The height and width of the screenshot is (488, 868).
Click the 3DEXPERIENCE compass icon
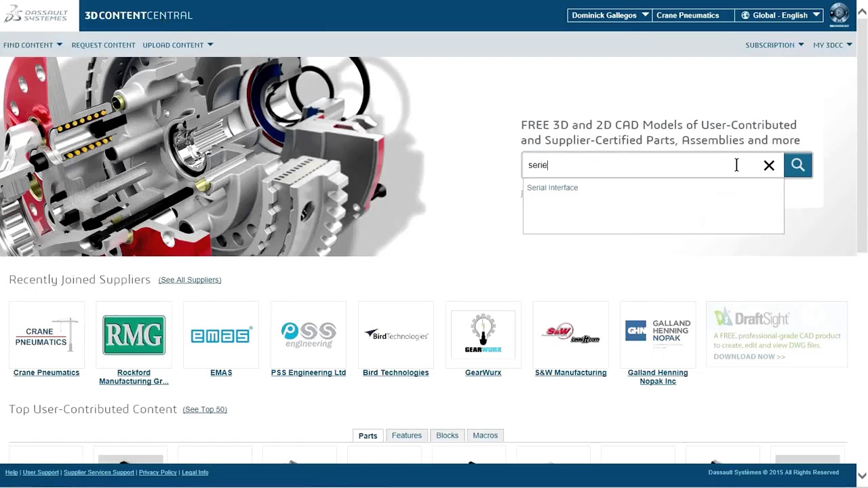(839, 15)
